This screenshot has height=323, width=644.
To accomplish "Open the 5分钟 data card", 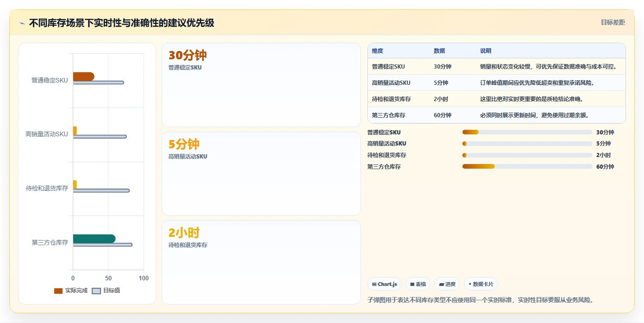I will tap(261, 173).
